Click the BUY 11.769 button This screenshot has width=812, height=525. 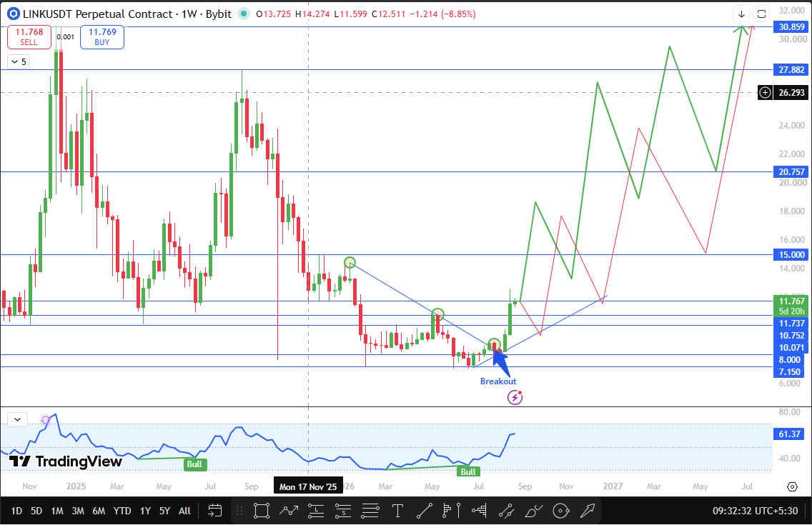102,36
